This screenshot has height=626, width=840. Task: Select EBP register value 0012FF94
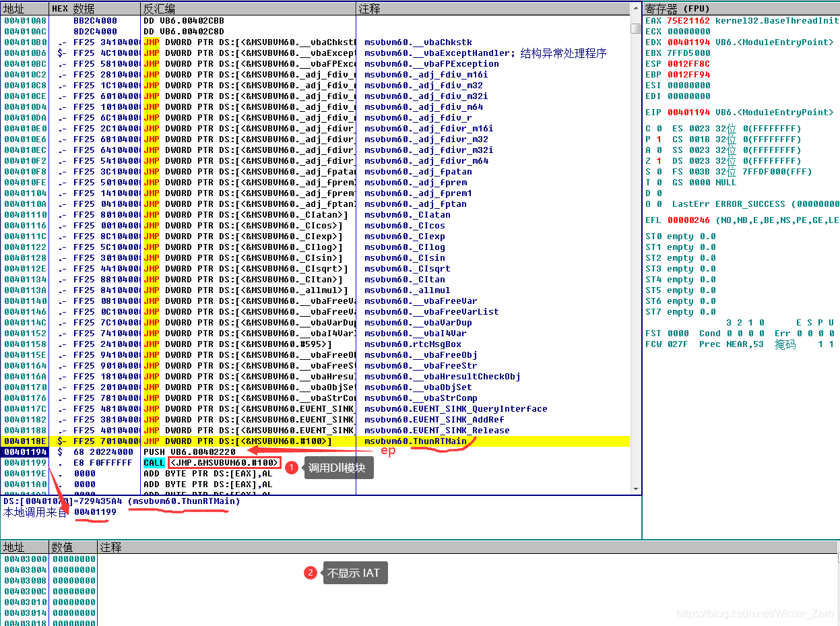click(x=688, y=75)
